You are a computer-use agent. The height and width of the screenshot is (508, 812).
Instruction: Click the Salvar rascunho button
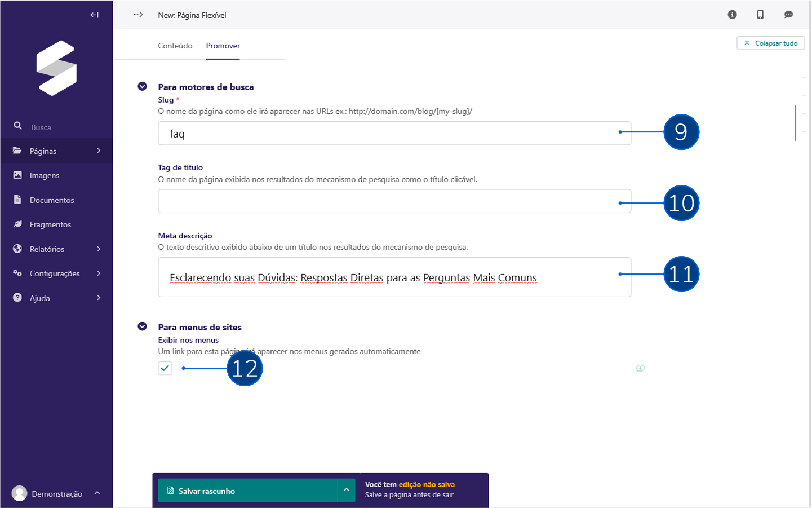pyautogui.click(x=247, y=491)
